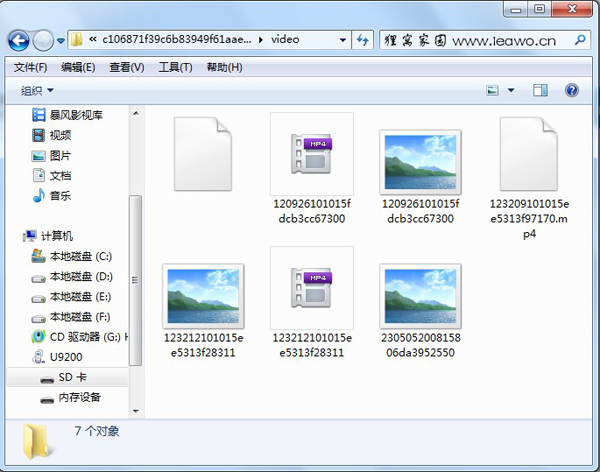Close the explorer window
This screenshot has width=600, height=472.
572,9
